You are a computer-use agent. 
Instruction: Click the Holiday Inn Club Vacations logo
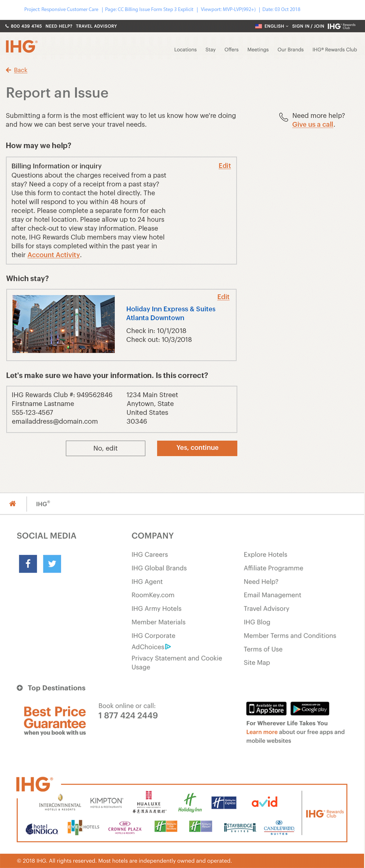pos(166,826)
